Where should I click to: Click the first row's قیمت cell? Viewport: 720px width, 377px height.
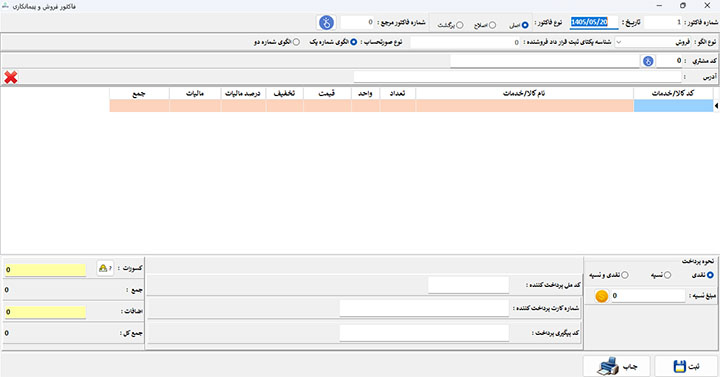coord(327,106)
